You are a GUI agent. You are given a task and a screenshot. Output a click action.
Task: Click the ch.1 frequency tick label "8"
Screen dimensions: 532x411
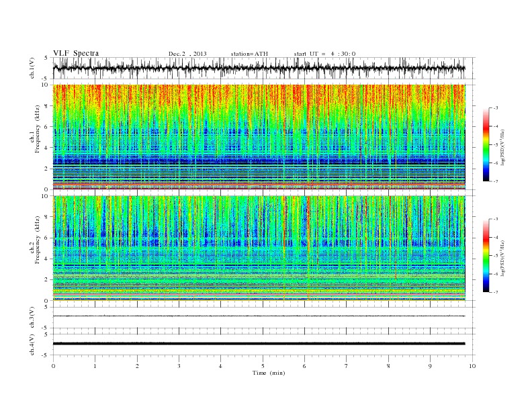coord(46,106)
